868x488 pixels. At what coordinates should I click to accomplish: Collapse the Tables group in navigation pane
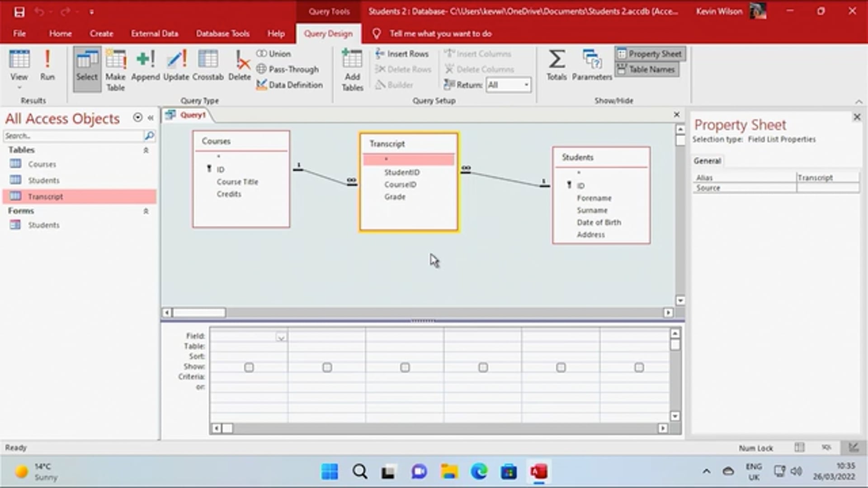point(146,150)
